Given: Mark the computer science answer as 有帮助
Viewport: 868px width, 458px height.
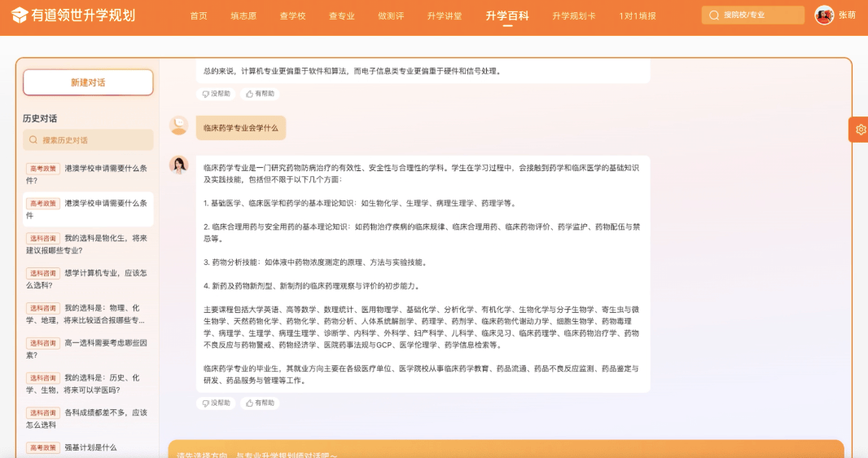Looking at the screenshot, I should point(261,95).
